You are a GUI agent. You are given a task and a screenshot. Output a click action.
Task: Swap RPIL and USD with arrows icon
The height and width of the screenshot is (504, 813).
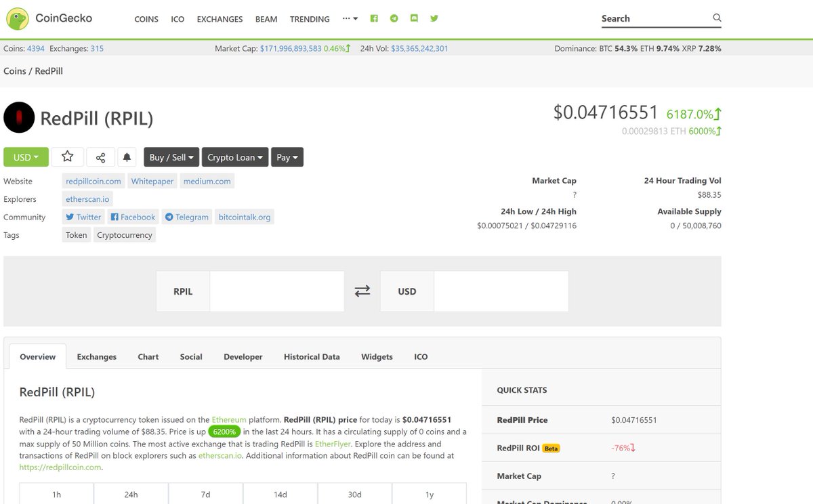click(x=362, y=291)
